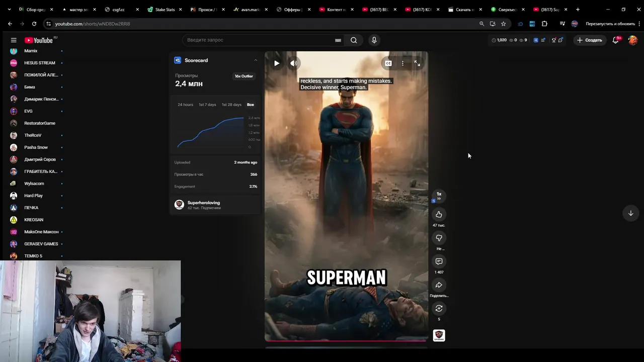Open the on-screen keyboard icon in search

tap(338, 40)
